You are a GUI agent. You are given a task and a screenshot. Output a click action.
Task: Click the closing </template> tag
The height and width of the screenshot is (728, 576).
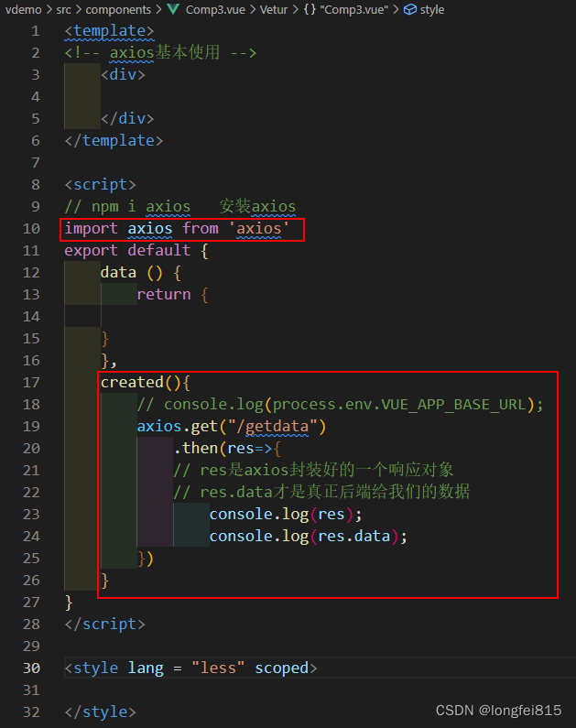point(114,140)
